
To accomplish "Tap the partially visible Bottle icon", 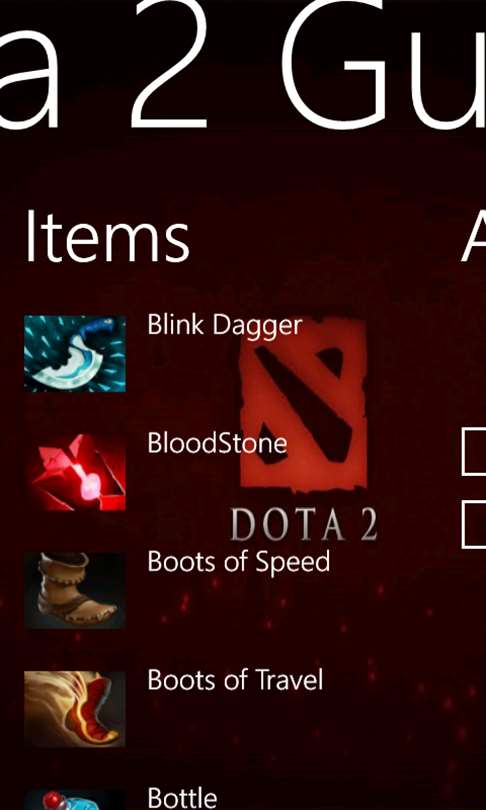I will pyautogui.click(x=75, y=800).
